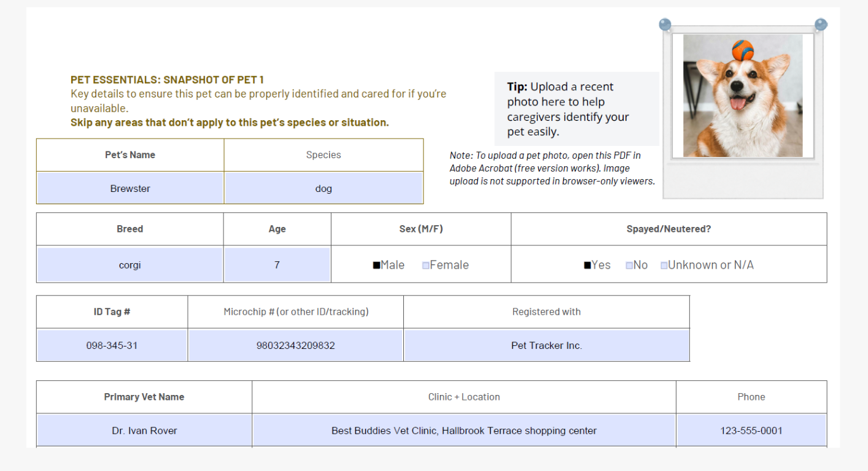The image size is (868, 471).
Task: Click the vet Phone field 123-555-0001
Action: pos(751,431)
